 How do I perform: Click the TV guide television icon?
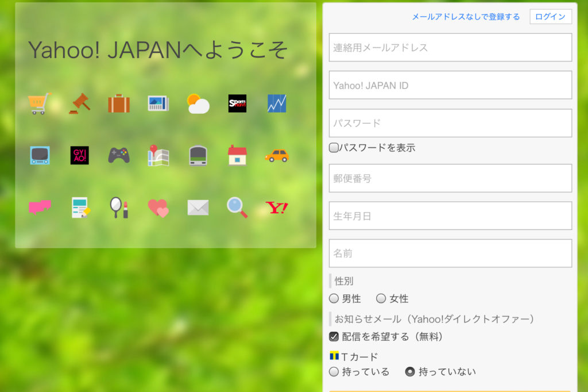[40, 155]
